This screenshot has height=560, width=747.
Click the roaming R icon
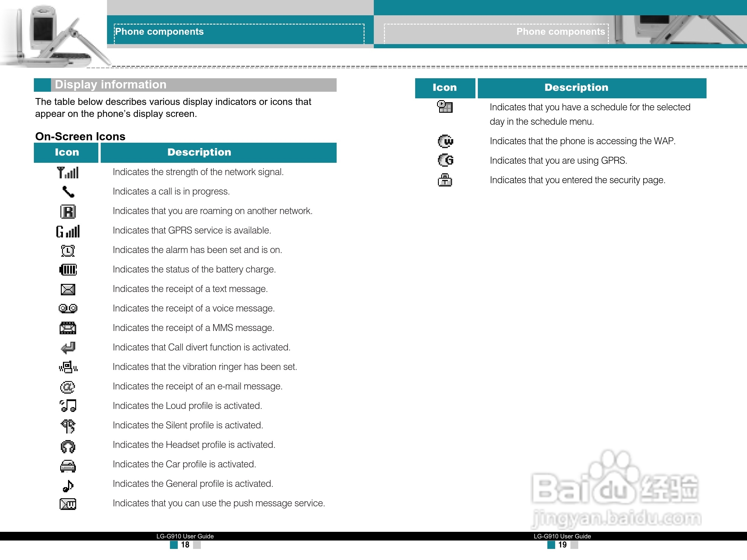(68, 212)
